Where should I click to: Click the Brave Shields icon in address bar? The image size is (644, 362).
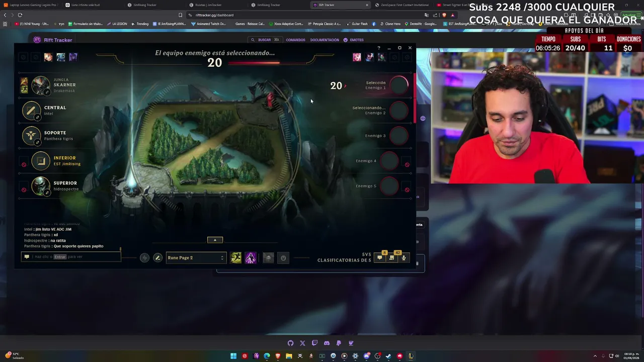click(x=444, y=15)
